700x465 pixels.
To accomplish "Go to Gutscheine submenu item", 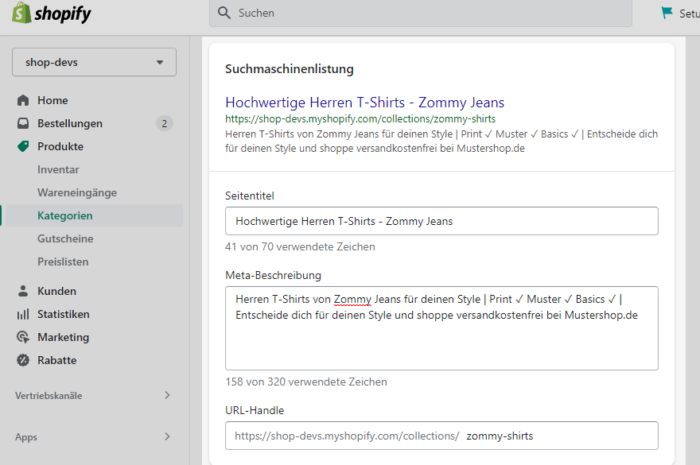I will (65, 239).
